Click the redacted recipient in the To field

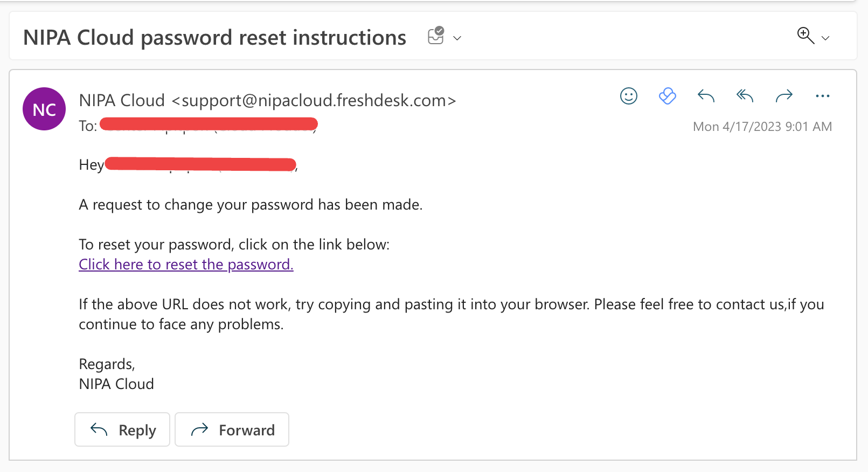pos(209,124)
